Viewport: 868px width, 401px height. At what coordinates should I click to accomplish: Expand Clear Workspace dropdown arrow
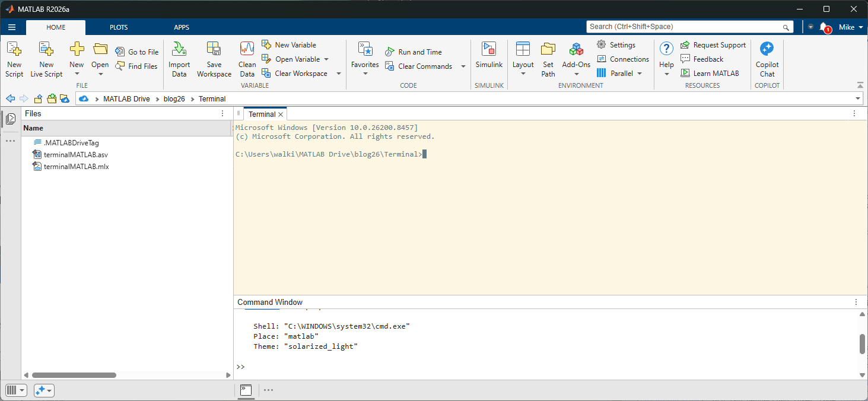pyautogui.click(x=339, y=74)
